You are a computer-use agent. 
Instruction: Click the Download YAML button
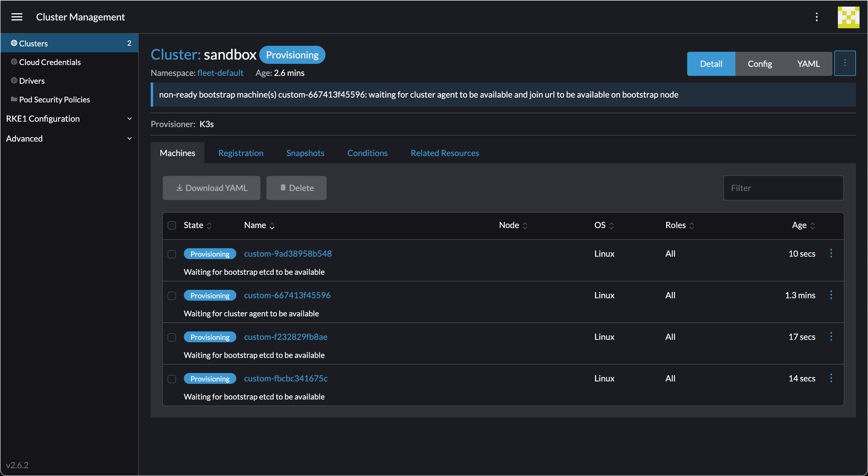211,188
